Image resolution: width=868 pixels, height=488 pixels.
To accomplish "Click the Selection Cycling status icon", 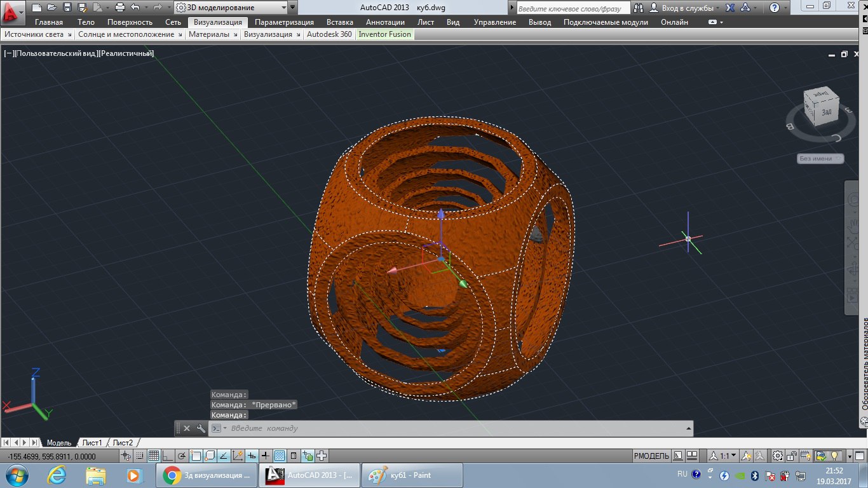I will pyautogui.click(x=308, y=456).
